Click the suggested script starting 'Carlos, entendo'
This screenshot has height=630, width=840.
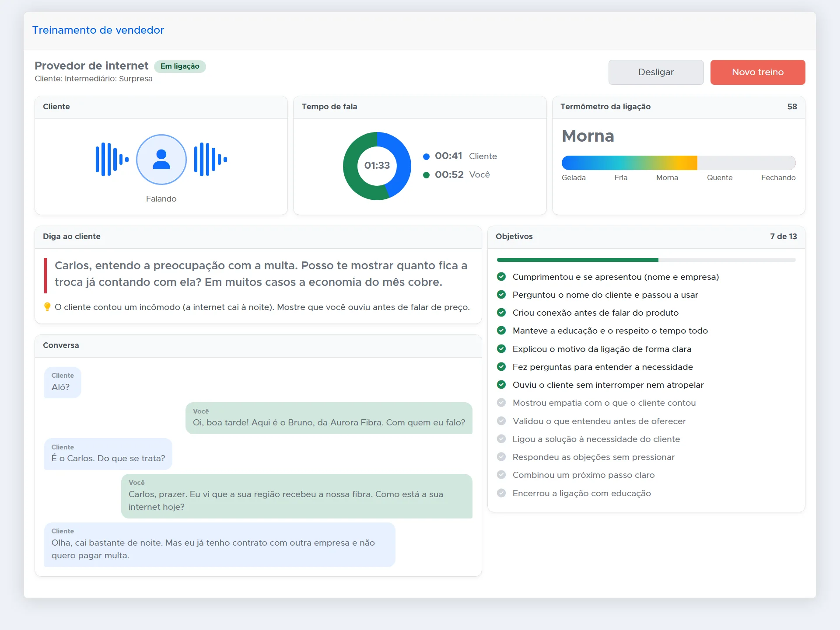click(x=261, y=274)
